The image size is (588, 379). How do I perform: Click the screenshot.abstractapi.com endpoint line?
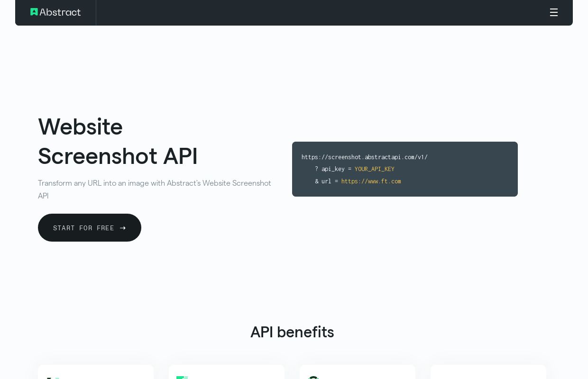pyautogui.click(x=365, y=157)
